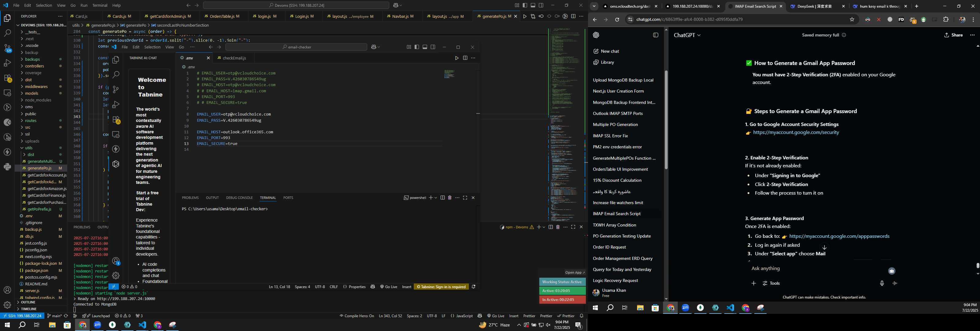The width and height of the screenshot is (980, 331).
Task: Open myaccount.google.com/security link
Action: coord(796,132)
